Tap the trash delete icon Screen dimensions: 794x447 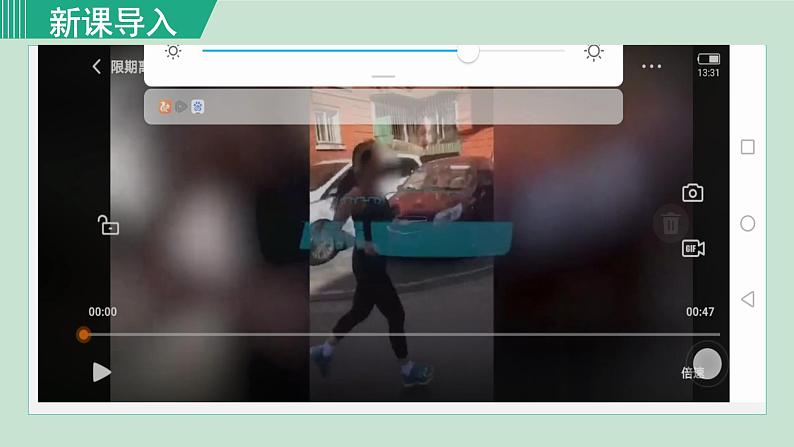click(670, 223)
